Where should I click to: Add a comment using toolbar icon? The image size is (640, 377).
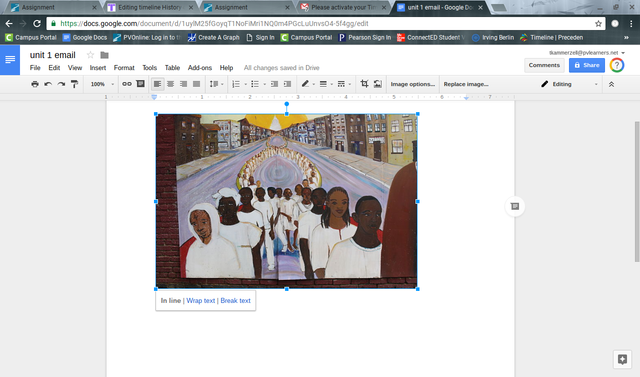pos(140,84)
